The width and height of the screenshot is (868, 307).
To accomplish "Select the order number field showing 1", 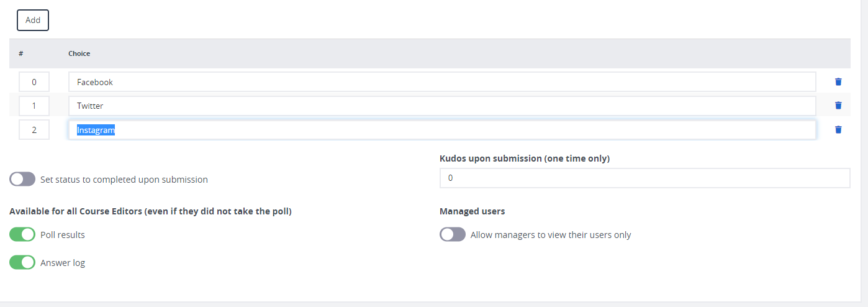I will [34, 106].
